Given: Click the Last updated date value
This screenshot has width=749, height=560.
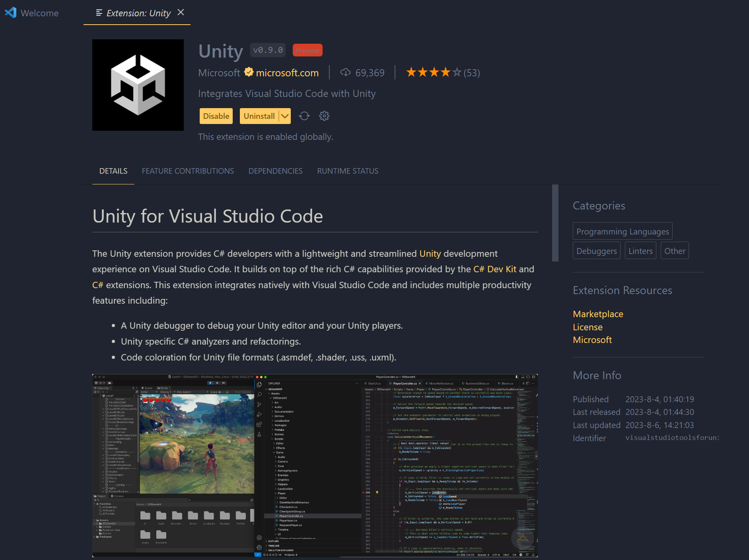Looking at the screenshot, I should tap(660, 425).
